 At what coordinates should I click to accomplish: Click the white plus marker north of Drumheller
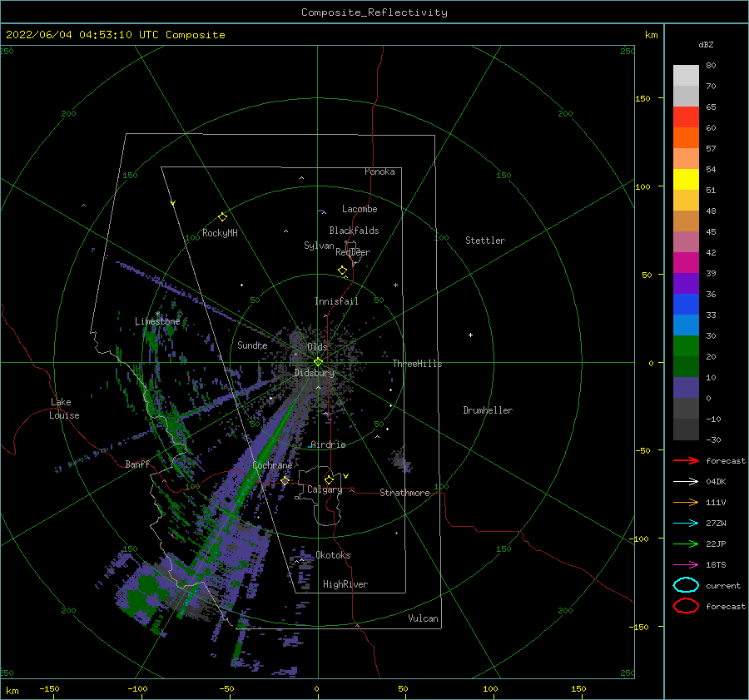470,335
